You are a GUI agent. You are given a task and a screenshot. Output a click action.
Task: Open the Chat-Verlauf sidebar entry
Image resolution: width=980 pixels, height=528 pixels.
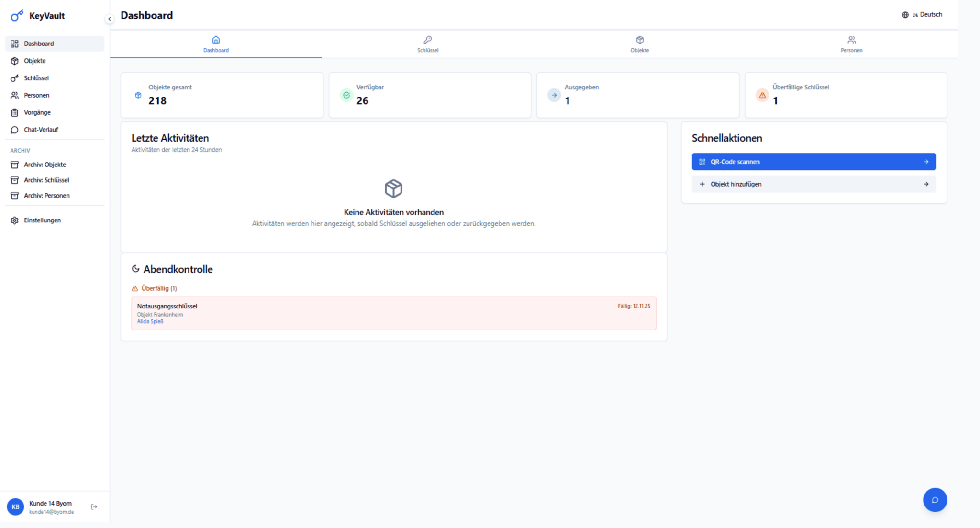41,130
